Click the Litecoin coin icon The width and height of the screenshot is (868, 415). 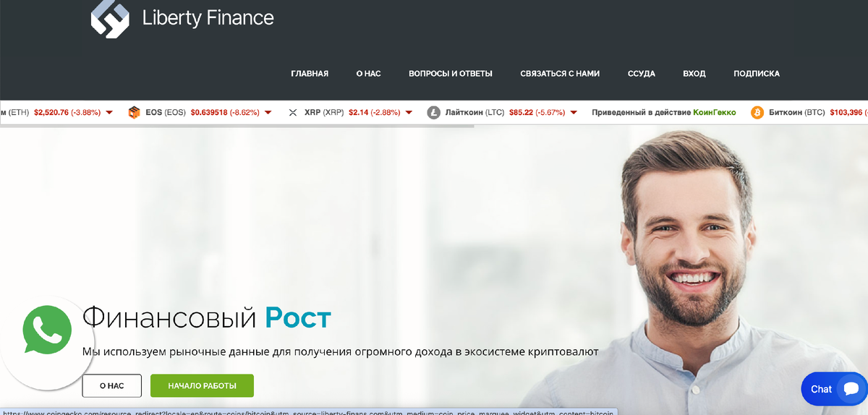(x=434, y=113)
